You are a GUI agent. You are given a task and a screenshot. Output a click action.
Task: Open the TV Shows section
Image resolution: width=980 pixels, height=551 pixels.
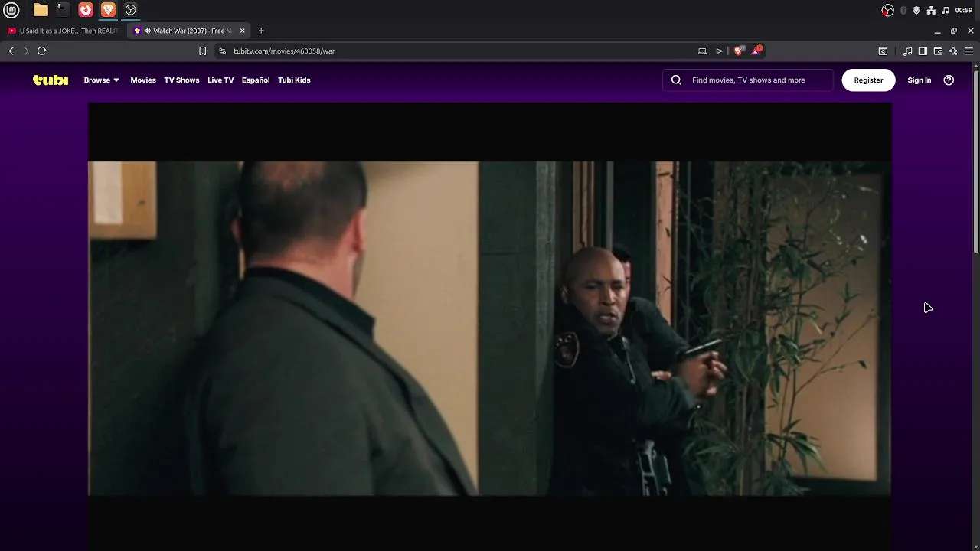click(x=181, y=80)
